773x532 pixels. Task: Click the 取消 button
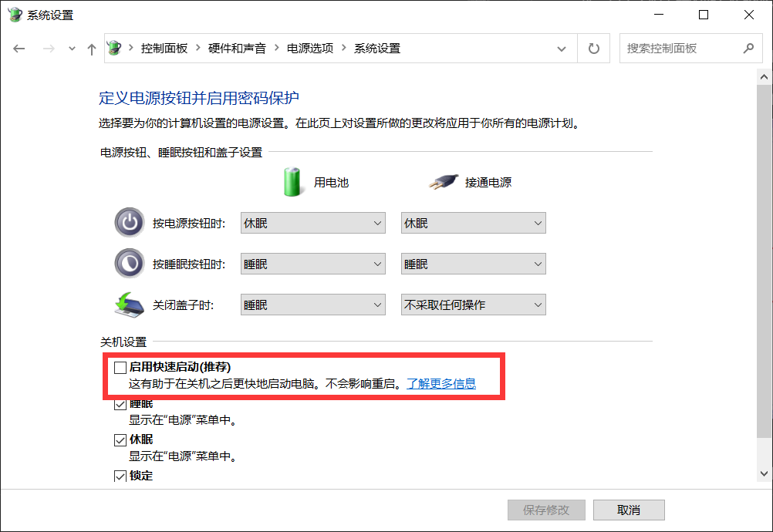point(629,510)
